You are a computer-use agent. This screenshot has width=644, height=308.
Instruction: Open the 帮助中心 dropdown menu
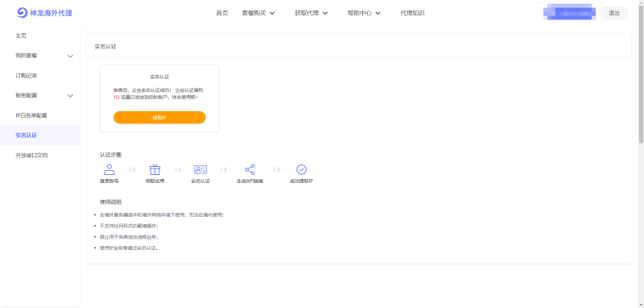364,13
